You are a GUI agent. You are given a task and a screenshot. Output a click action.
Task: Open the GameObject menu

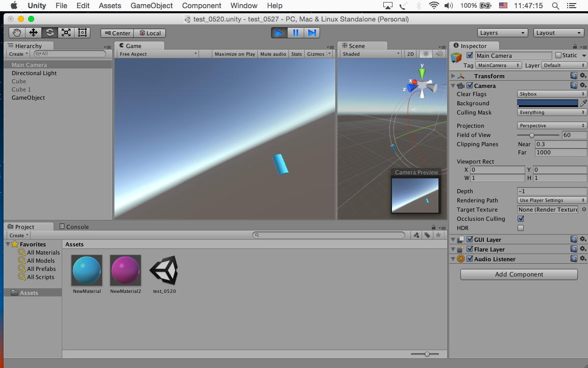tap(152, 6)
